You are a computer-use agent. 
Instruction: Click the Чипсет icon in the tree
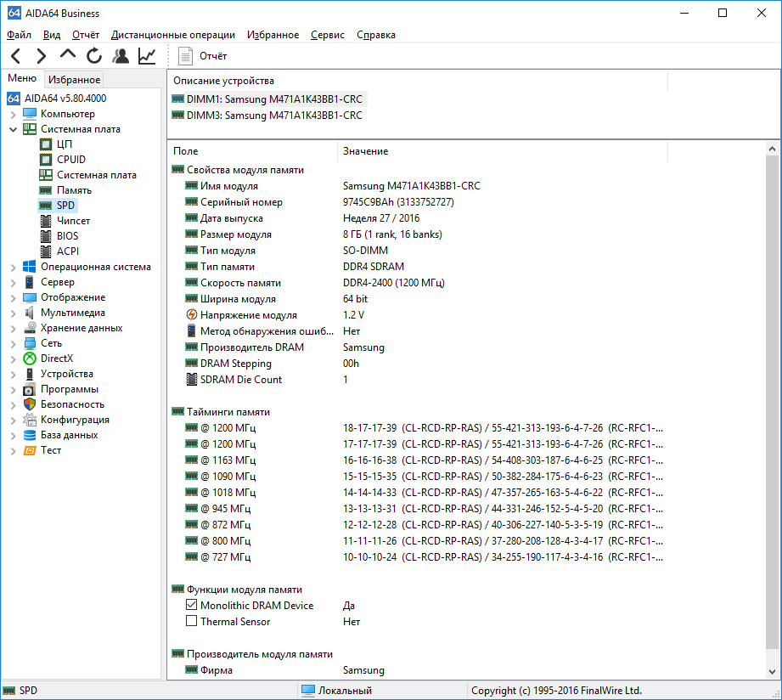46,221
